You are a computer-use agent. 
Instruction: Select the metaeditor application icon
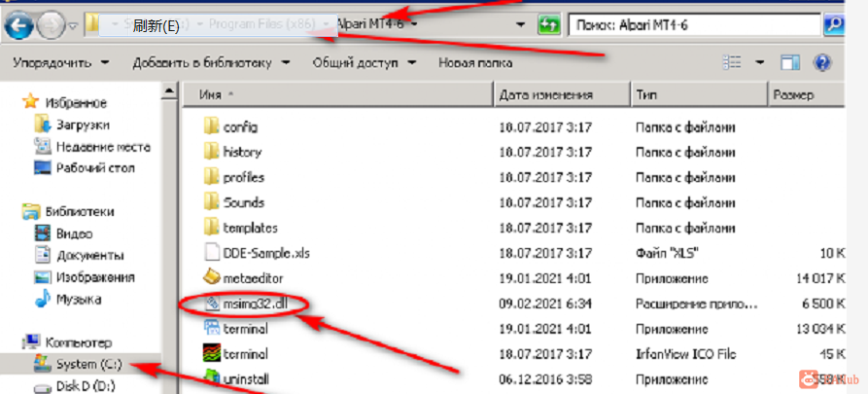tap(212, 277)
